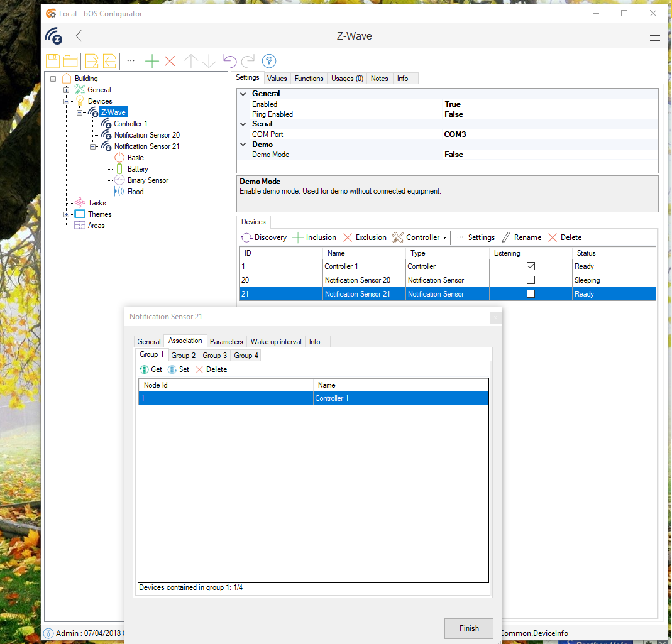Viewport: 672px width, 644px height.
Task: Collapse the Notification Sensor 21 tree node
Action: pyautogui.click(x=93, y=146)
